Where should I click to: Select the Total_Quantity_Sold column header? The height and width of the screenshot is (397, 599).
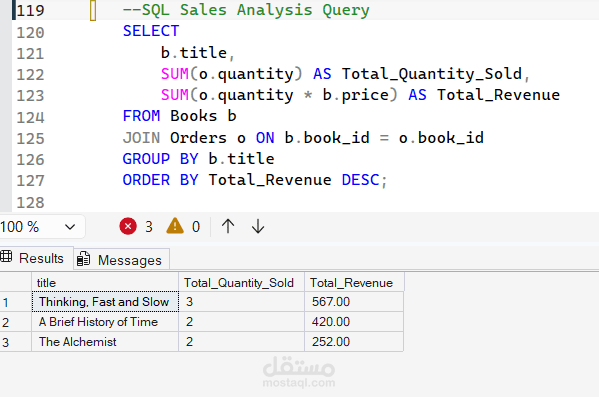point(241,283)
